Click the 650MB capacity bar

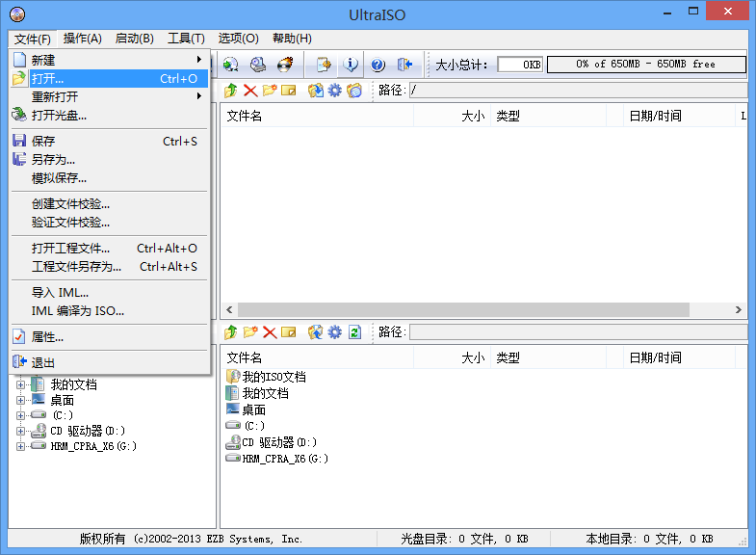tap(646, 65)
